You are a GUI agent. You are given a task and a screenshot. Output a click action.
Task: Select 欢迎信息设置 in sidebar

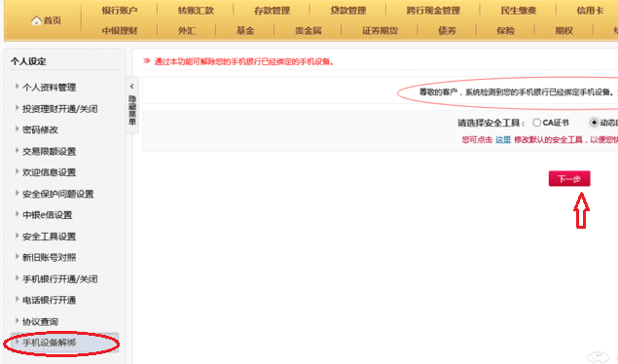click(x=49, y=172)
